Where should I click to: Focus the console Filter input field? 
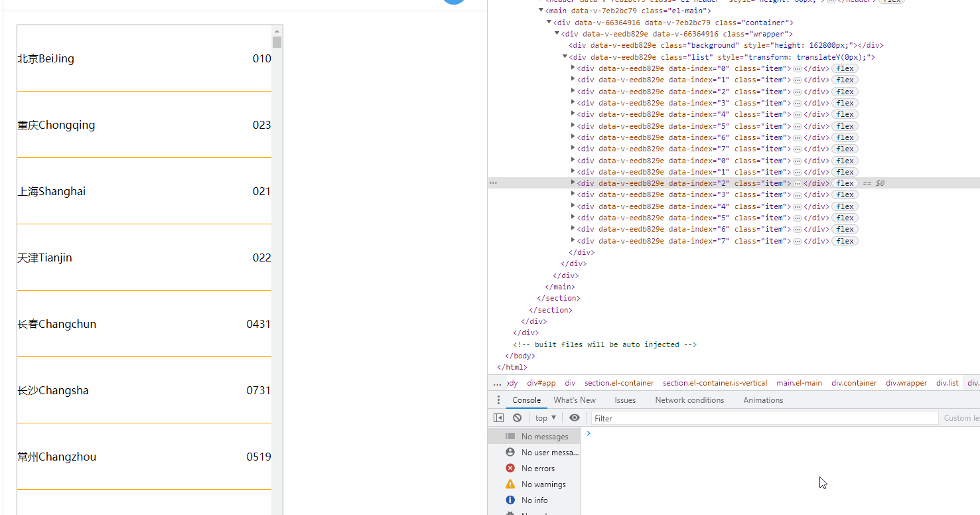[x=764, y=418]
